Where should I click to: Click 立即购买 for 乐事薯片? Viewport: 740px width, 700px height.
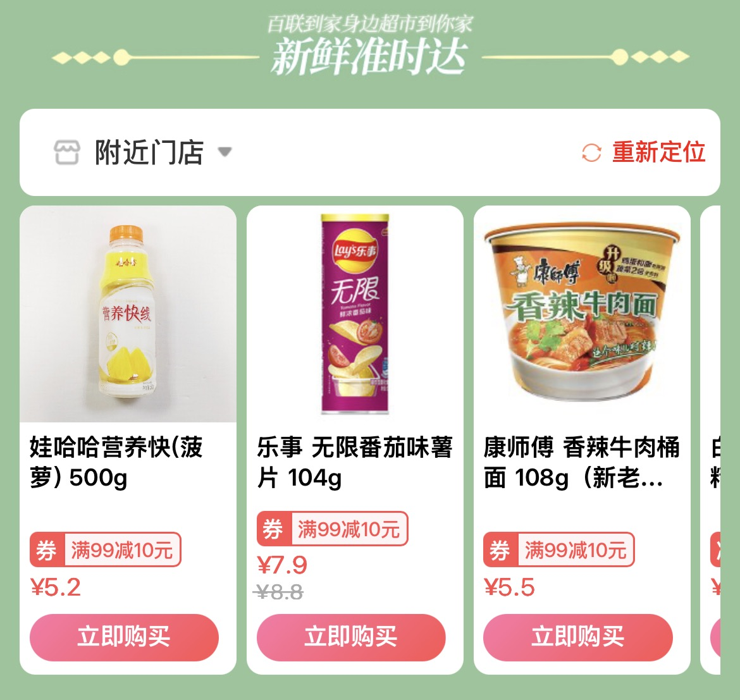(351, 637)
